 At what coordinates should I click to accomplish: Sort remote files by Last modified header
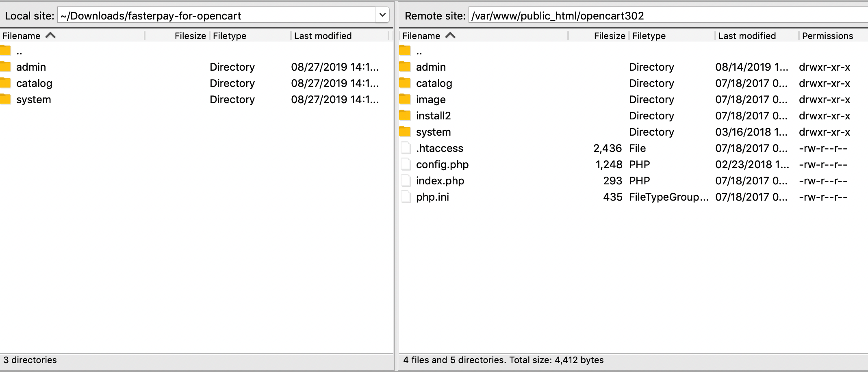coord(757,36)
